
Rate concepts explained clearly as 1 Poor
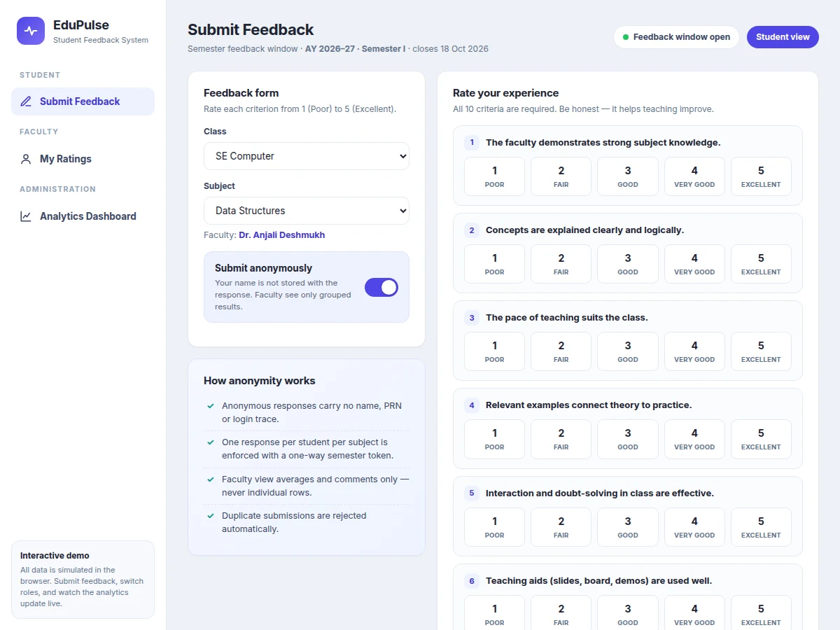pyautogui.click(x=494, y=264)
